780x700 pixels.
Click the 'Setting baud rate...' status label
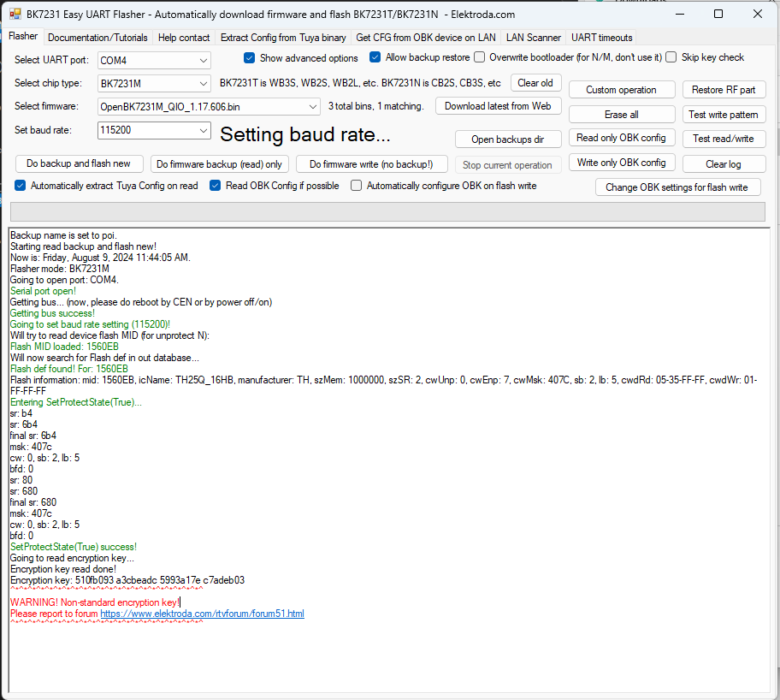tap(305, 134)
